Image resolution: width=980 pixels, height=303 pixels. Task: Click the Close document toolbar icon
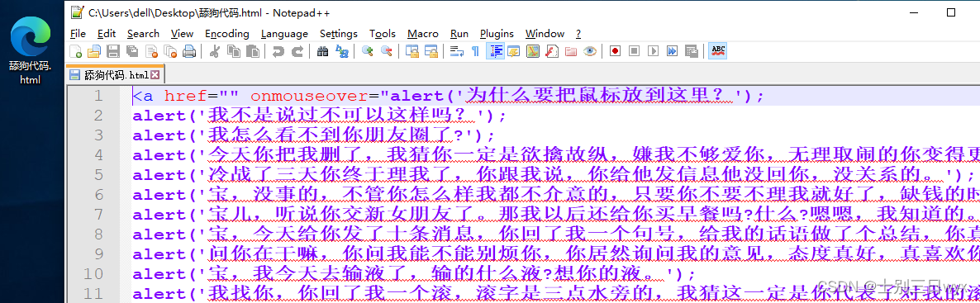point(150,51)
